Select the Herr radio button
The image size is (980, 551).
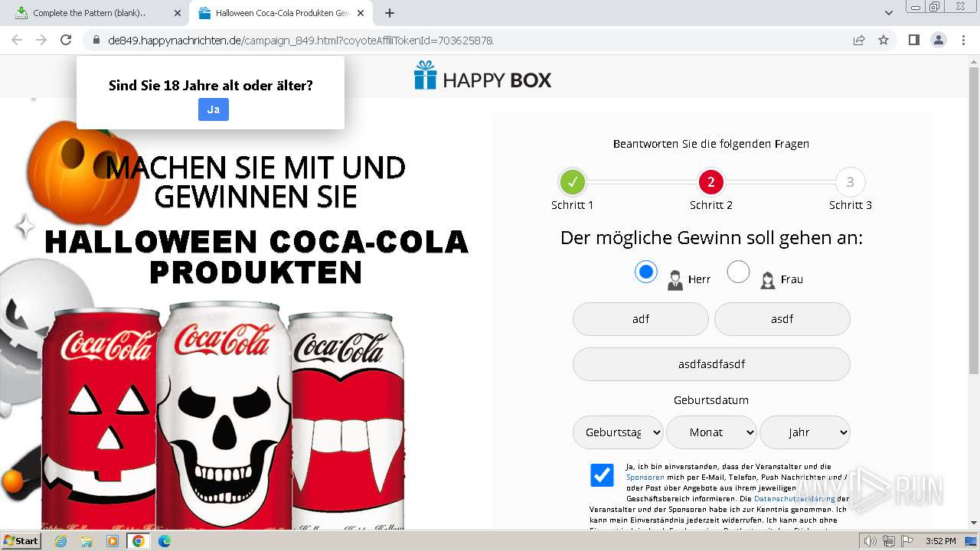pos(646,272)
